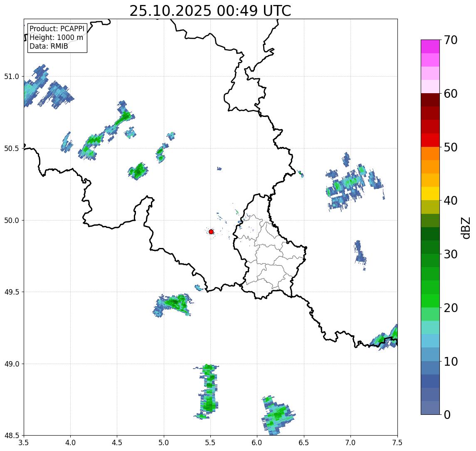Click the latitude tick label '49.0'

12,364
